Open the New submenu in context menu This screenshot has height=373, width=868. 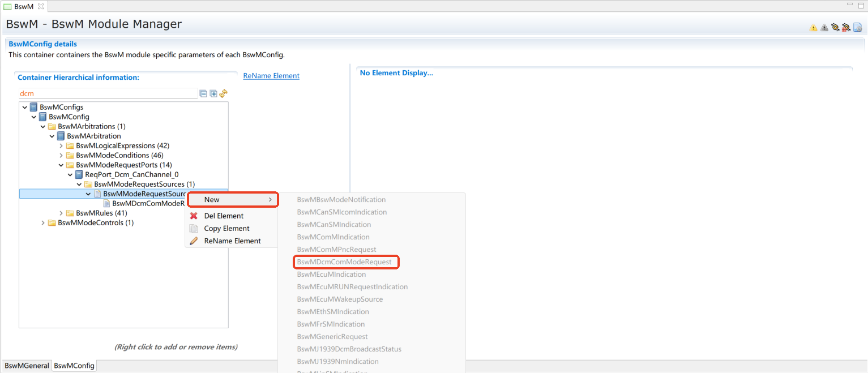coord(232,200)
